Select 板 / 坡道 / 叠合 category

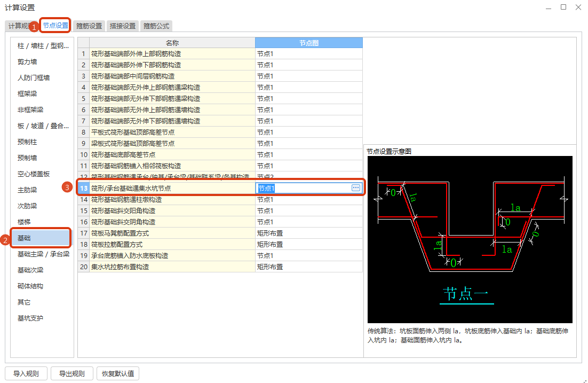42,126
